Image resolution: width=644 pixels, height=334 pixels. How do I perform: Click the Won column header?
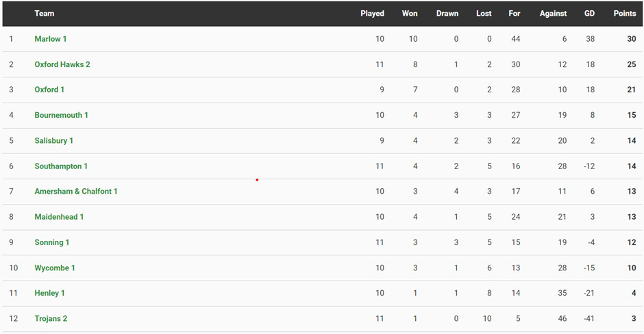coord(410,14)
